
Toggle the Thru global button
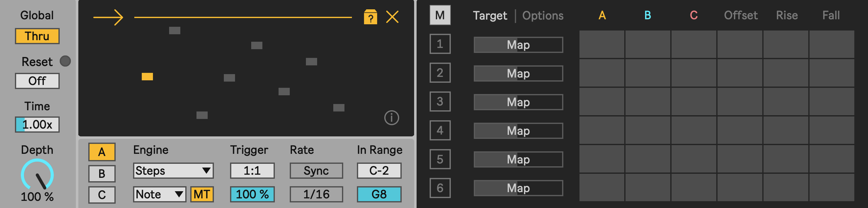tap(37, 36)
